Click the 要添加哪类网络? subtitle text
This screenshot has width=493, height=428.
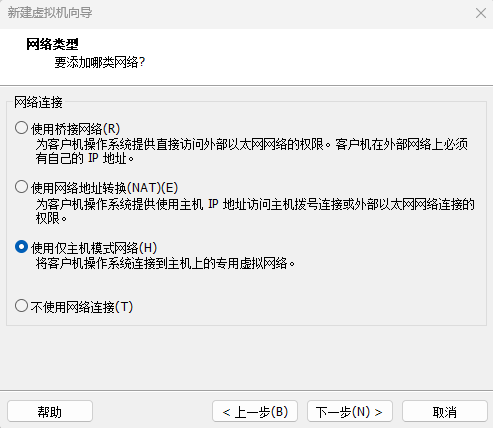click(100, 62)
